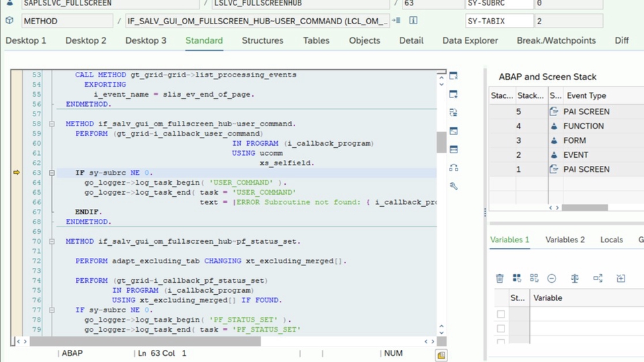Open the Structures tab
The image size is (644, 362).
point(262,40)
